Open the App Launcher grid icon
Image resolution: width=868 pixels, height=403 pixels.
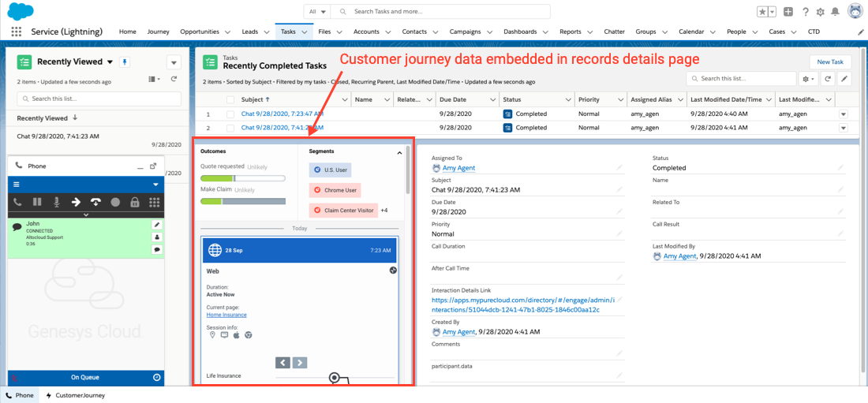coord(16,32)
